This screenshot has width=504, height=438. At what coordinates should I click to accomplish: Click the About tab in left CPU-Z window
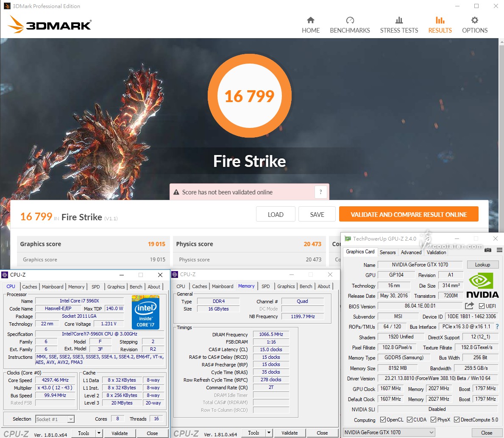(154, 287)
